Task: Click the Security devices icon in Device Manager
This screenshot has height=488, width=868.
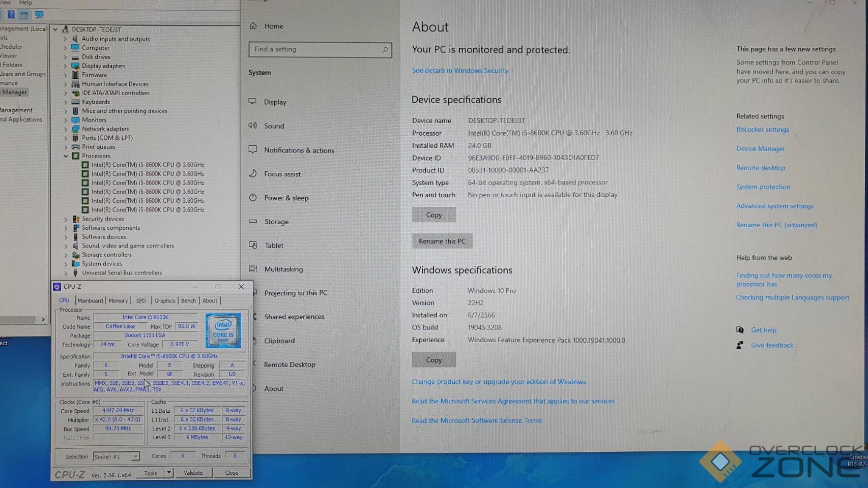Action: (x=75, y=219)
